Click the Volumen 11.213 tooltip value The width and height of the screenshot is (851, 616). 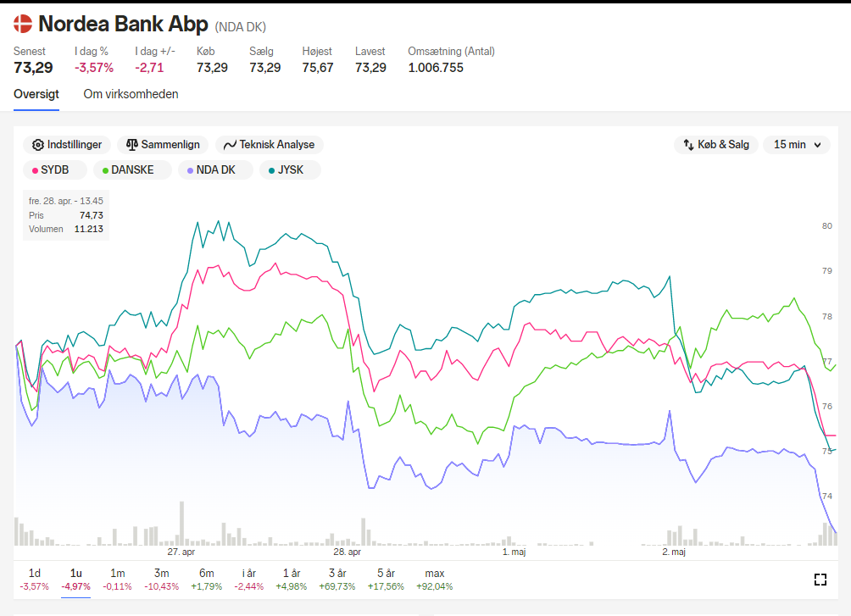[88, 229]
